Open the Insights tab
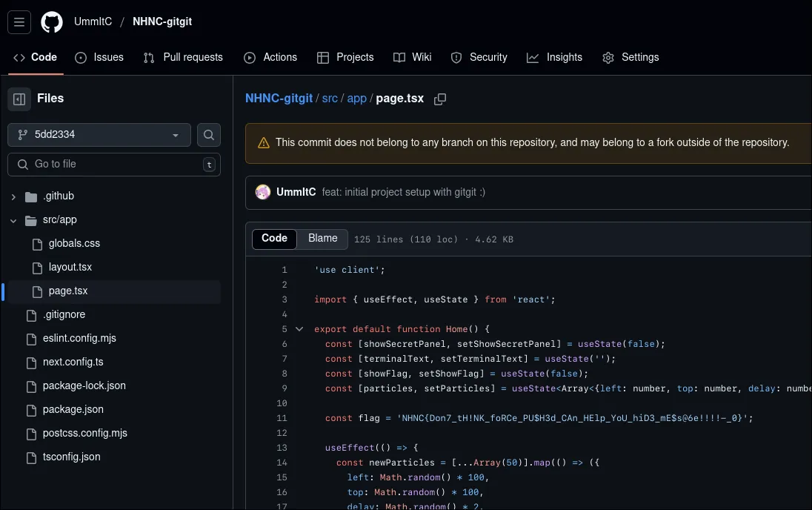The width and height of the screenshot is (812, 510). click(554, 57)
